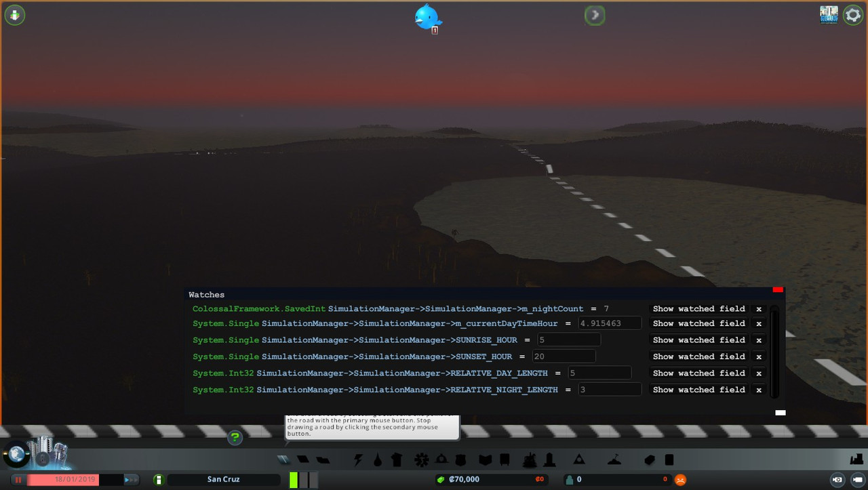The image size is (868, 490).
Task: Show watched field for m_nightCount
Action: pos(698,309)
